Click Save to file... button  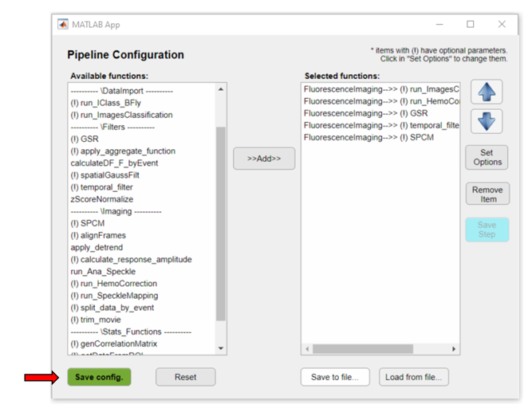click(334, 377)
